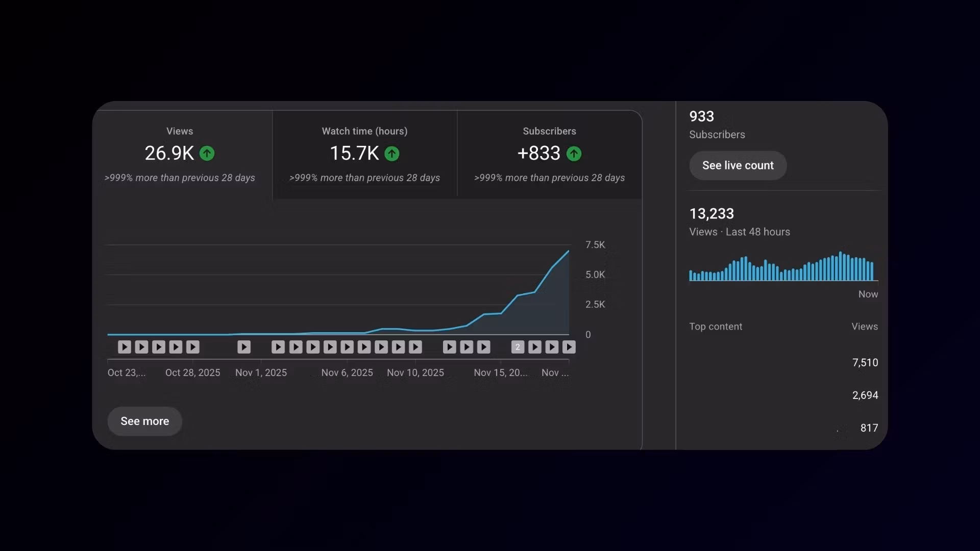Click the peak point of the views line chart
This screenshot has width=980, height=551.
(568, 251)
